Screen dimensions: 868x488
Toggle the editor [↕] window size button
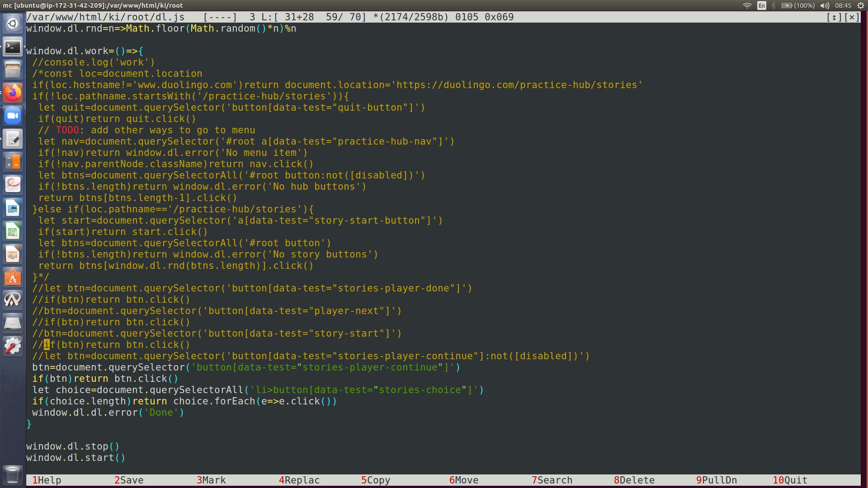click(834, 17)
